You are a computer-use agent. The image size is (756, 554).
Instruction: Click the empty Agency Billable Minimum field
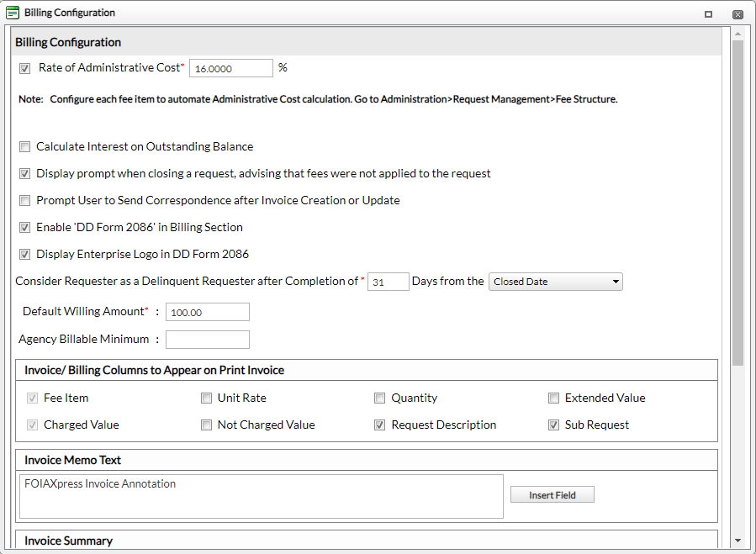click(207, 339)
